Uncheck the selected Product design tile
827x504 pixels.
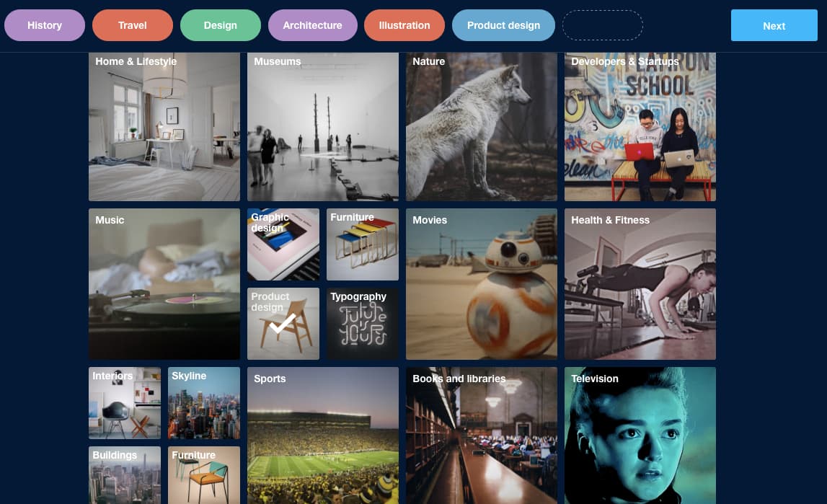click(x=283, y=324)
